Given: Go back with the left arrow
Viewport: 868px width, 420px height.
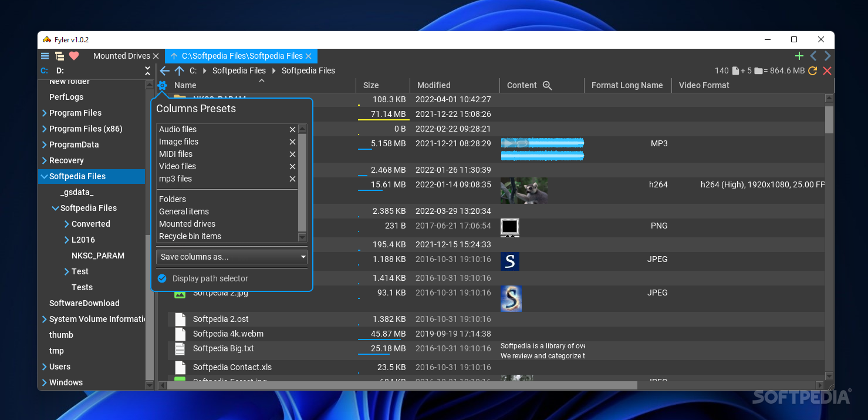Looking at the screenshot, I should [164, 70].
